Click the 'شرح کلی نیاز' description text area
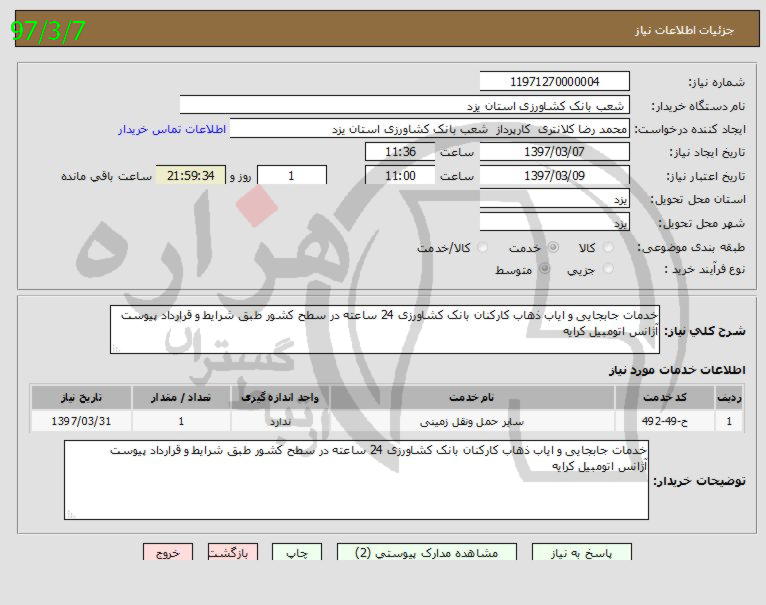This screenshot has width=766, height=605. tap(385, 329)
